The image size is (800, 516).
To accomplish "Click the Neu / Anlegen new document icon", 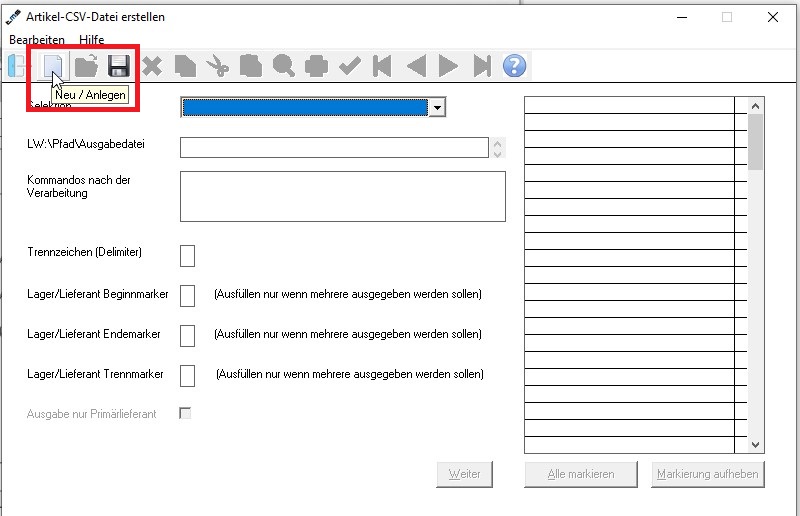I will [x=53, y=66].
